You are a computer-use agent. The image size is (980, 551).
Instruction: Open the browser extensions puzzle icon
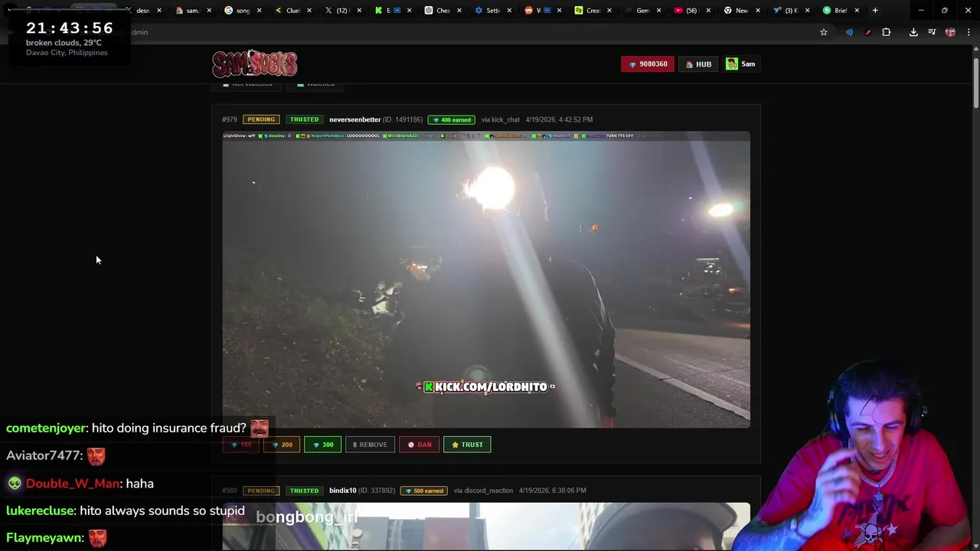pos(886,32)
